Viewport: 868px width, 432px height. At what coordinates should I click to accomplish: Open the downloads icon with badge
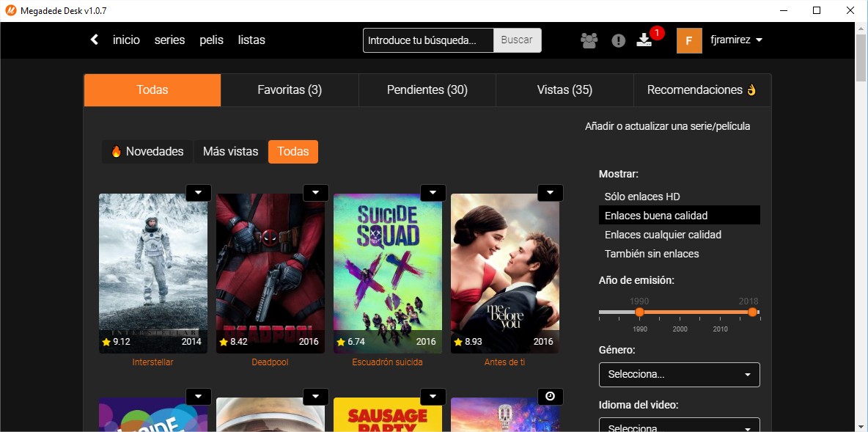pyautogui.click(x=644, y=40)
